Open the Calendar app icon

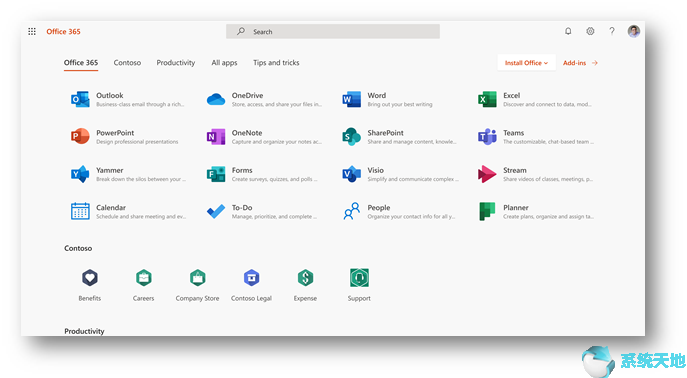tap(80, 212)
